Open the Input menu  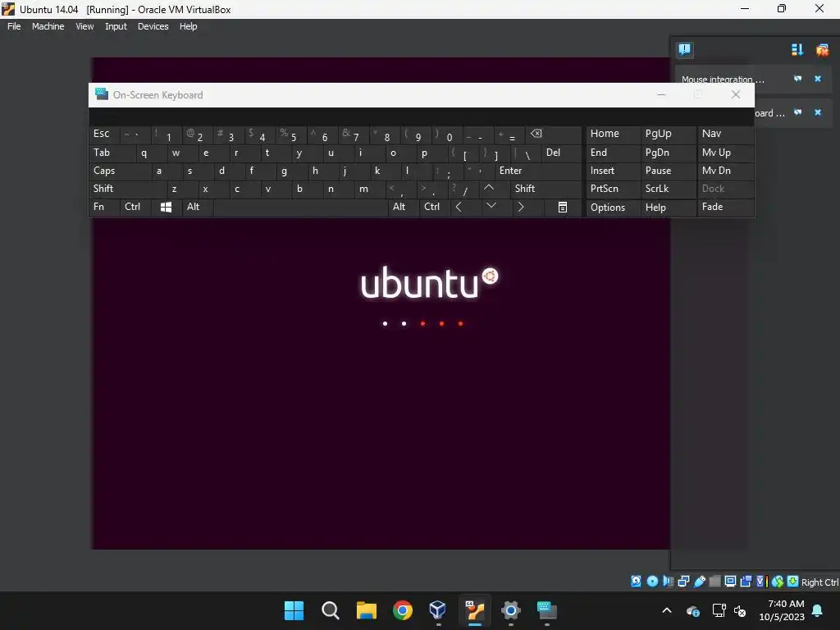[116, 26]
